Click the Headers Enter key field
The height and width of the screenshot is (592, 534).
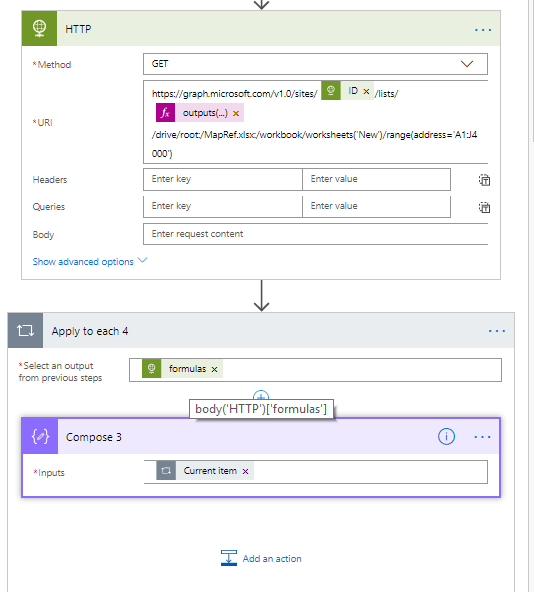(223, 179)
